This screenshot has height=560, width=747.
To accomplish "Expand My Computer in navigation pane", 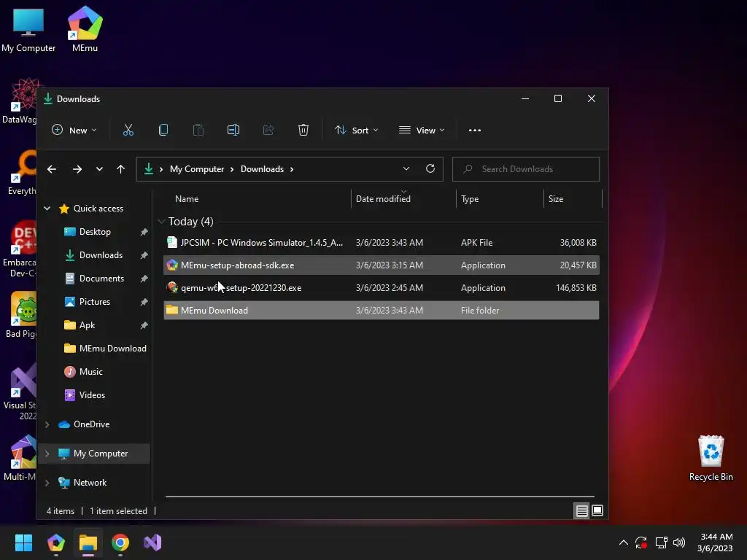I will (47, 454).
